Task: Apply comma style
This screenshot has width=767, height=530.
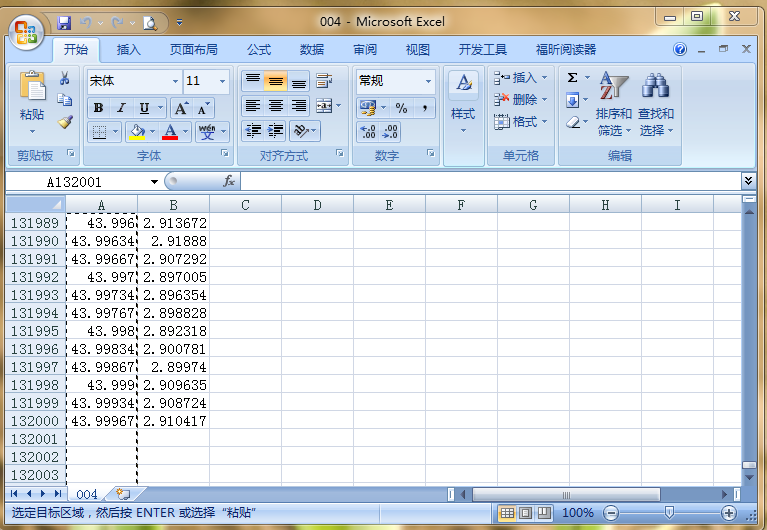Action: tap(425, 108)
